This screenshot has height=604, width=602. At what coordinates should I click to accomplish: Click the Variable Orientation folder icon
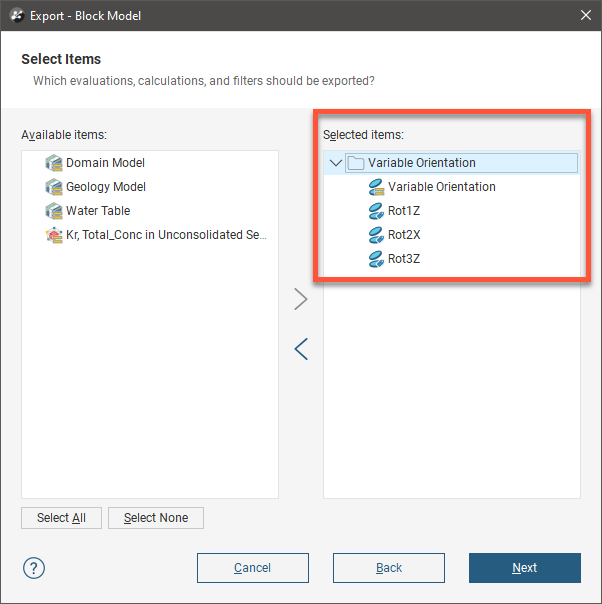(355, 163)
